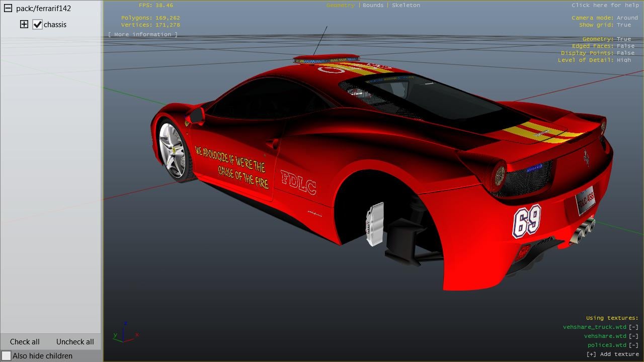Expand the chassis node
The height and width of the screenshot is (362, 644).
pos(24,24)
